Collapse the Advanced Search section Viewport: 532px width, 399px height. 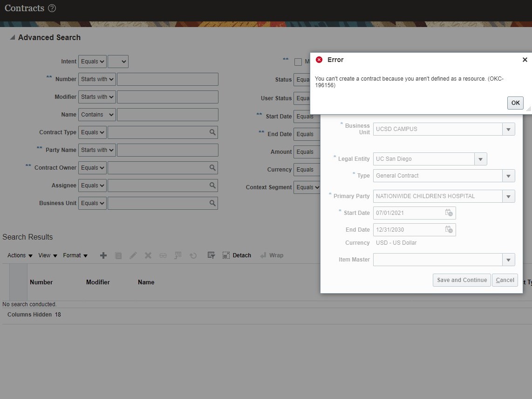click(x=13, y=37)
